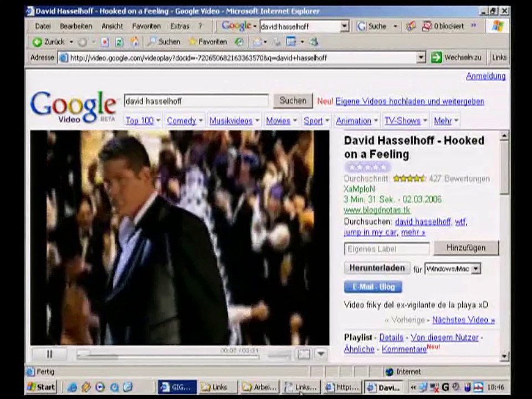Click the Eigenes Label input field

point(387,249)
